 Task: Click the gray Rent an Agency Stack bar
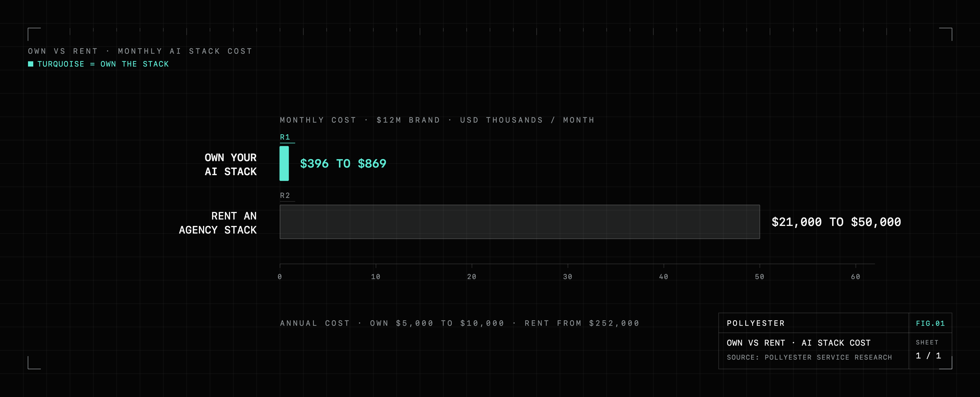pyautogui.click(x=520, y=222)
